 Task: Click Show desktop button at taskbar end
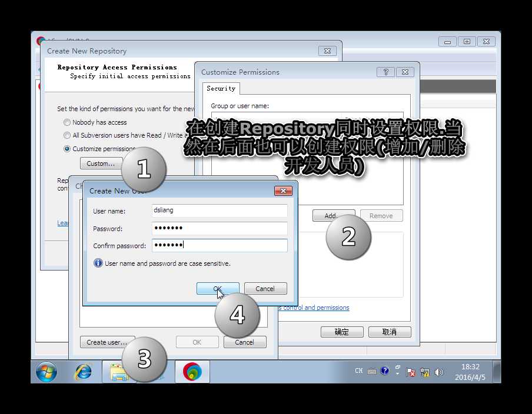point(497,372)
